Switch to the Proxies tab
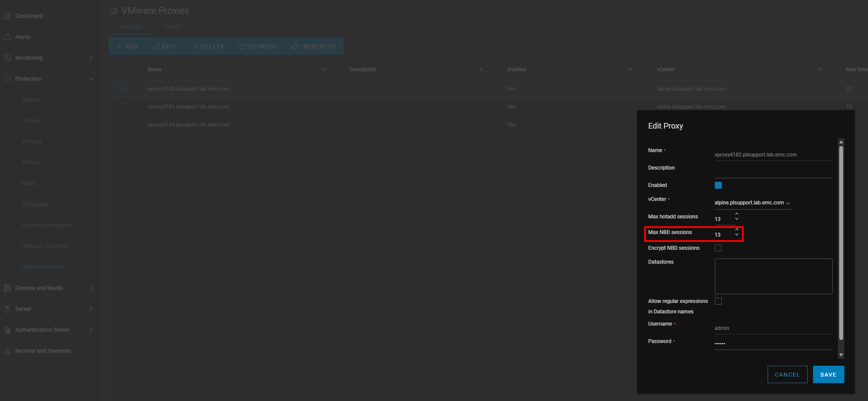Screen dimensions: 868x401 131,27
